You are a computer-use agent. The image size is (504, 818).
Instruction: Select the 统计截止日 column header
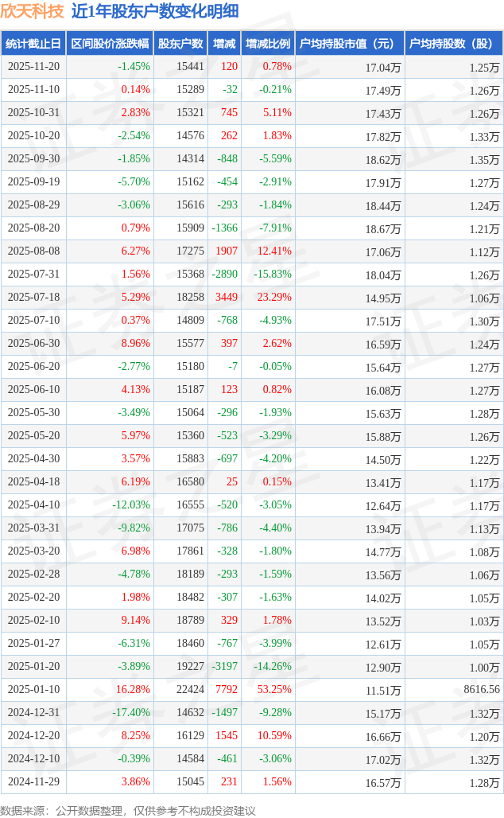(x=33, y=44)
